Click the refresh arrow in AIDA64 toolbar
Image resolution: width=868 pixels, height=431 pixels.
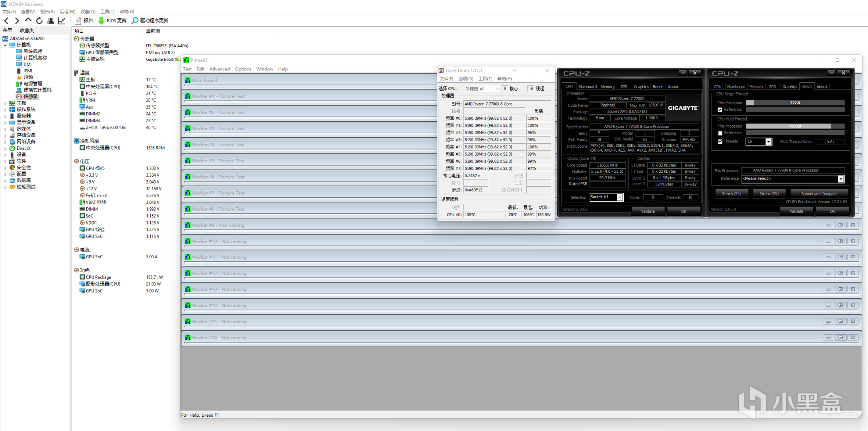click(39, 21)
